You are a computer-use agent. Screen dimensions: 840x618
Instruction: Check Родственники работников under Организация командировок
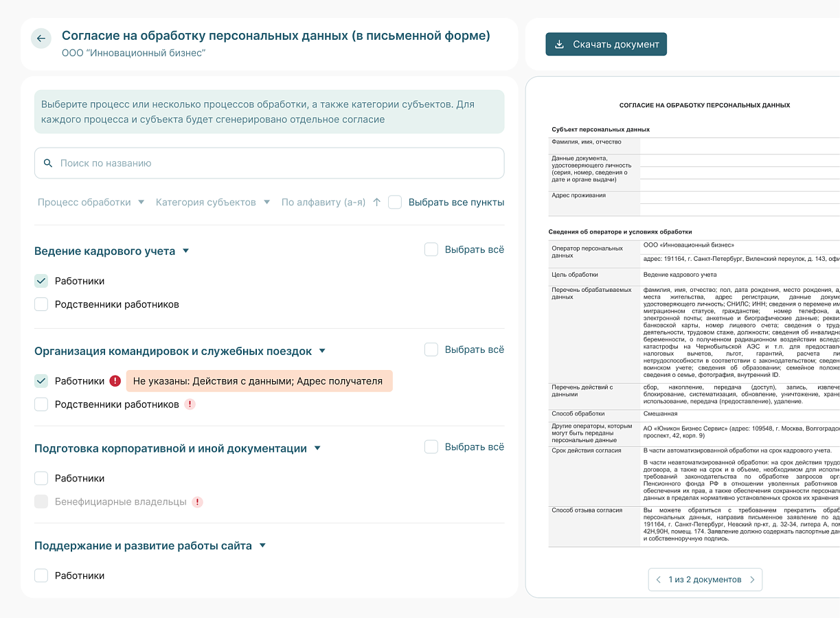41,404
